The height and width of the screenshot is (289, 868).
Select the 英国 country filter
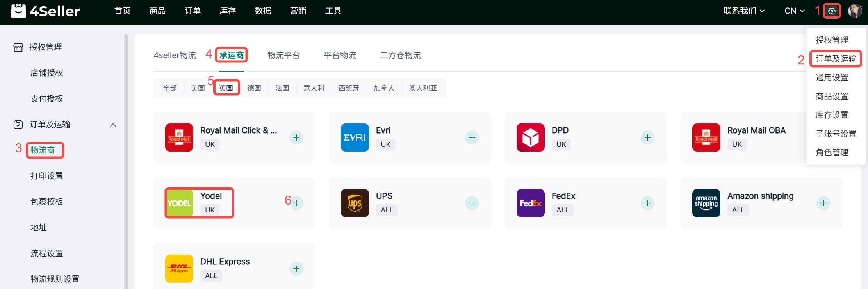coord(226,88)
